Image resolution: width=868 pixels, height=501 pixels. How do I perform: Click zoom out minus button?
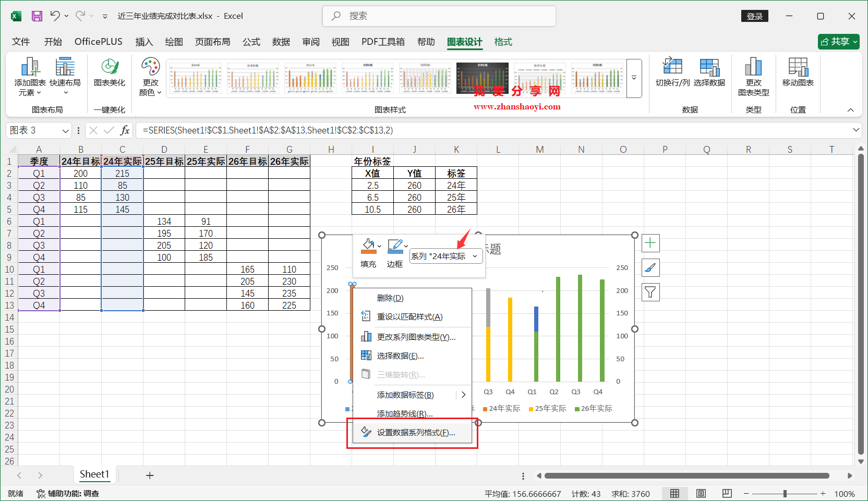pyautogui.click(x=746, y=494)
